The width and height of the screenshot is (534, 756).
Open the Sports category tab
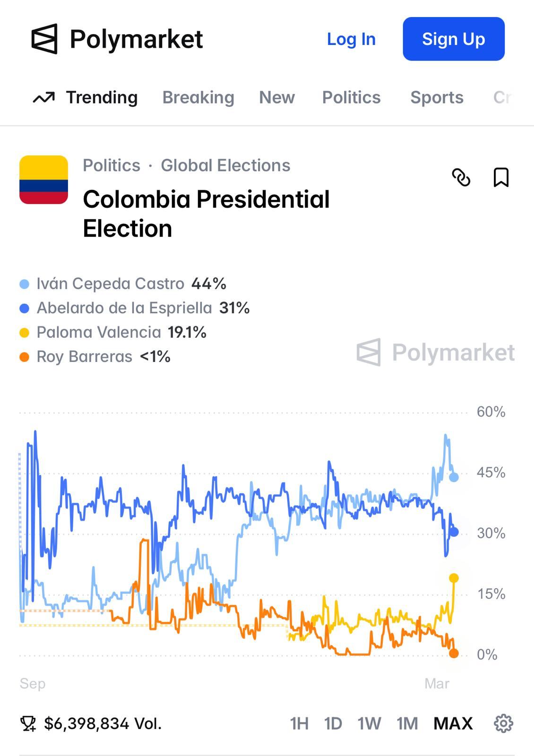[437, 97]
